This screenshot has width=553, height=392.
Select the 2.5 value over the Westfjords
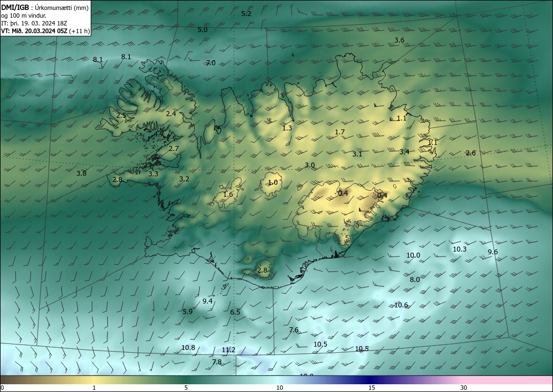coord(121,115)
